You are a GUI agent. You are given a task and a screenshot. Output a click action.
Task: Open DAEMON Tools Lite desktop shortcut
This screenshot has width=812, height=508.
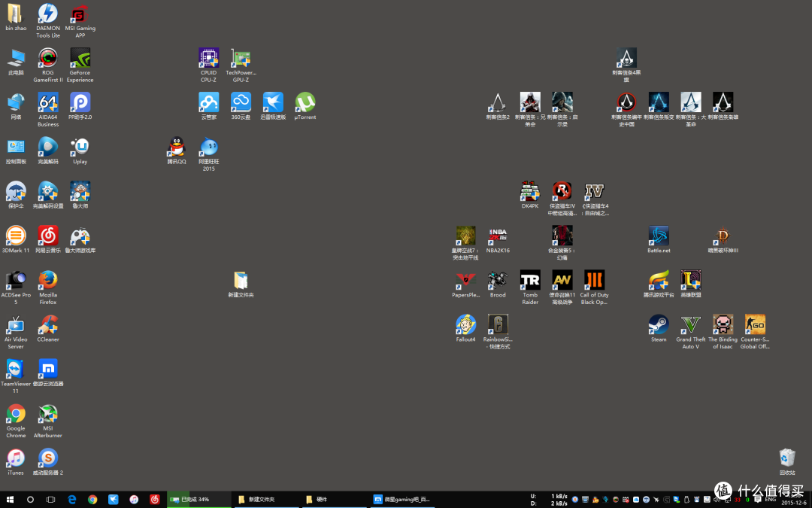click(47, 20)
